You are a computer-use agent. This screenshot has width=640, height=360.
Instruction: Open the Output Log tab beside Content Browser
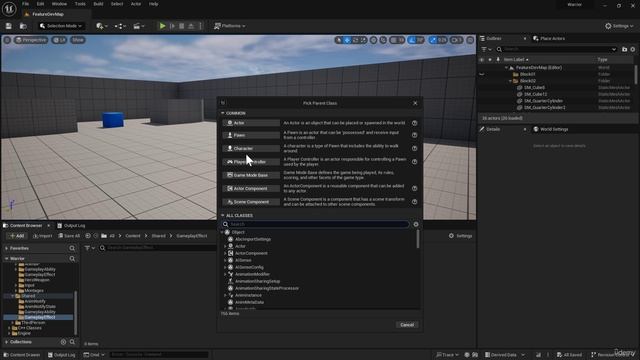tap(71, 226)
